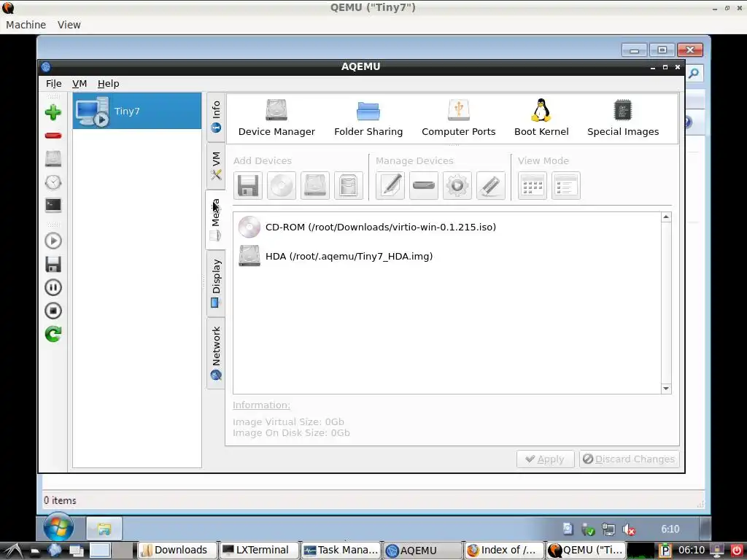Open the AQEMU VM menu

click(x=80, y=84)
